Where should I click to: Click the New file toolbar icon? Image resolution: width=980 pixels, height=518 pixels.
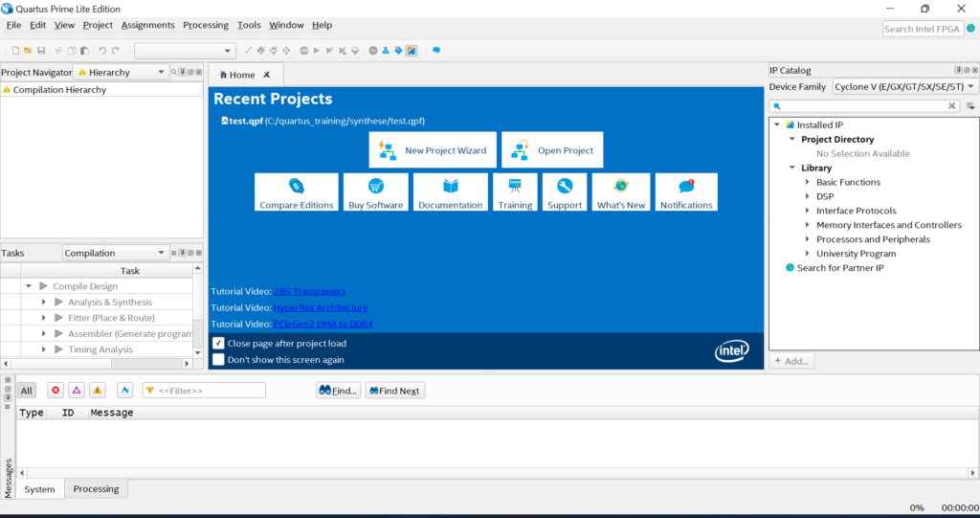[15, 51]
